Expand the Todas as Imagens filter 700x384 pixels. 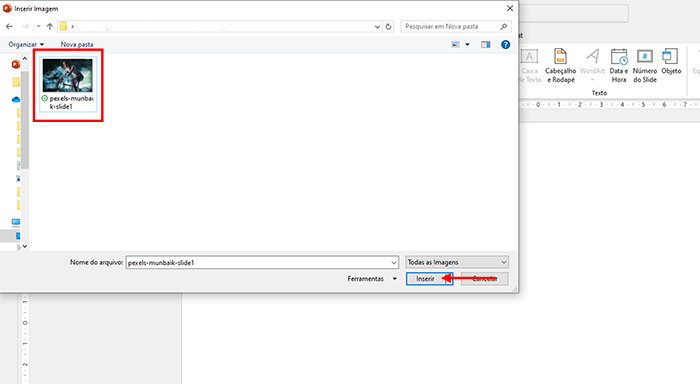coord(457,262)
